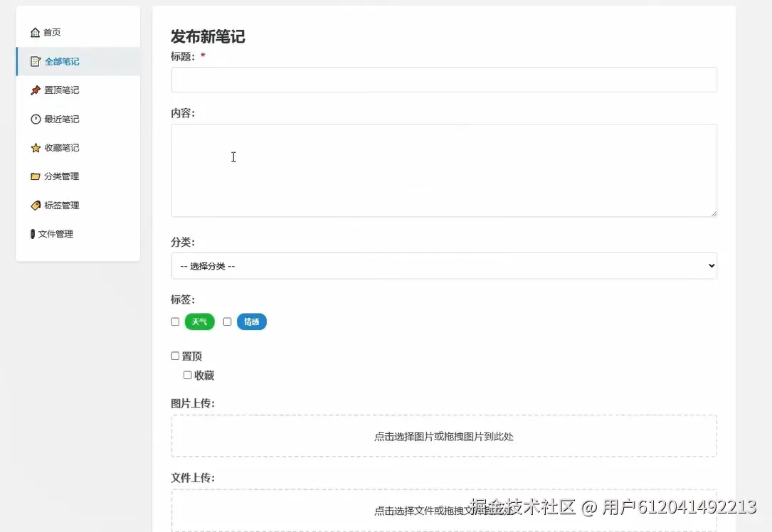Select the star icon for 收藏笔记
Image resolution: width=772 pixels, height=532 pixels.
point(36,147)
